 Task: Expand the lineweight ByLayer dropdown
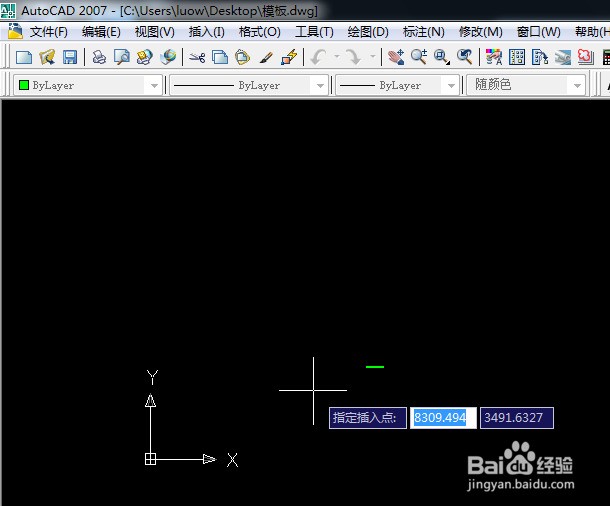[x=451, y=86]
